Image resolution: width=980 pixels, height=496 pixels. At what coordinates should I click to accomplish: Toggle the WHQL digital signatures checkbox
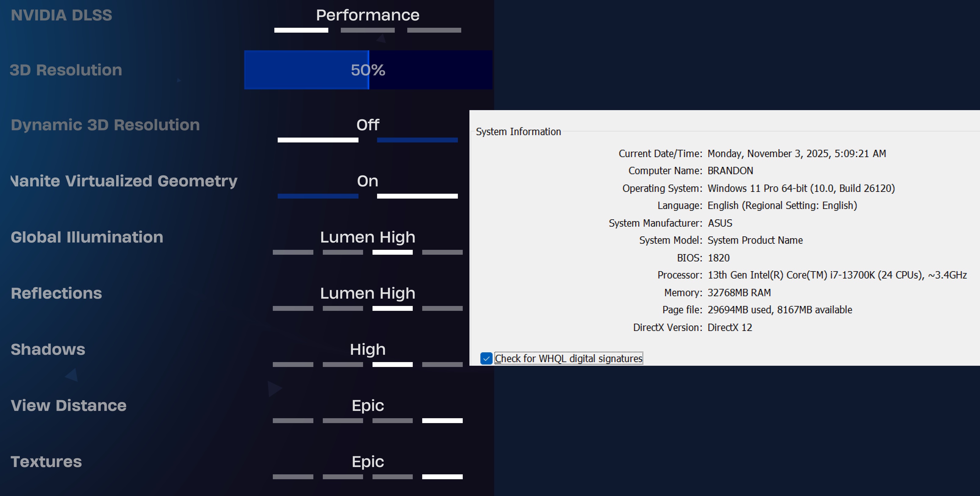(x=486, y=358)
